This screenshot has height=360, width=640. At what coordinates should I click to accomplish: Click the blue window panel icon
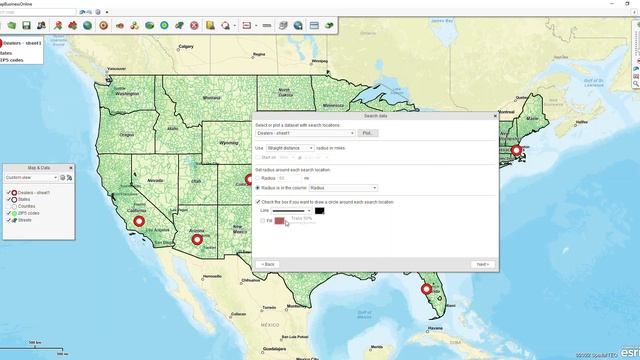point(314,25)
